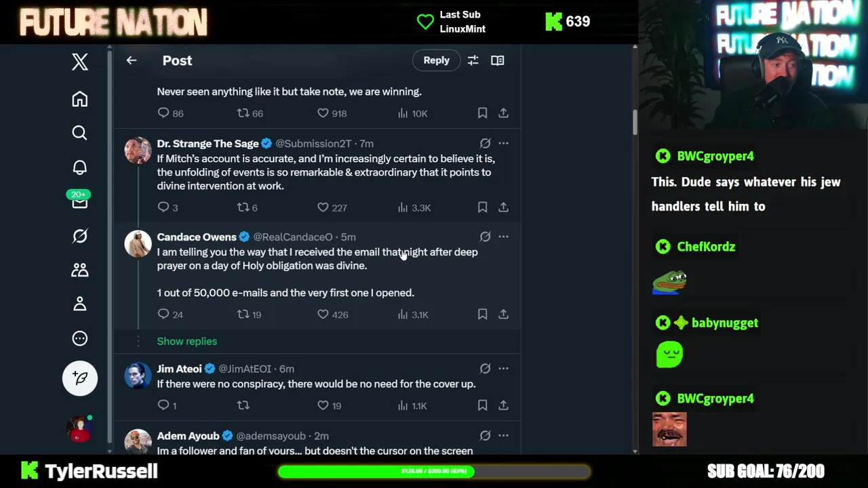Screen dimensions: 868x488
Task: Open reader view book icon in header
Action: [x=498, y=60]
